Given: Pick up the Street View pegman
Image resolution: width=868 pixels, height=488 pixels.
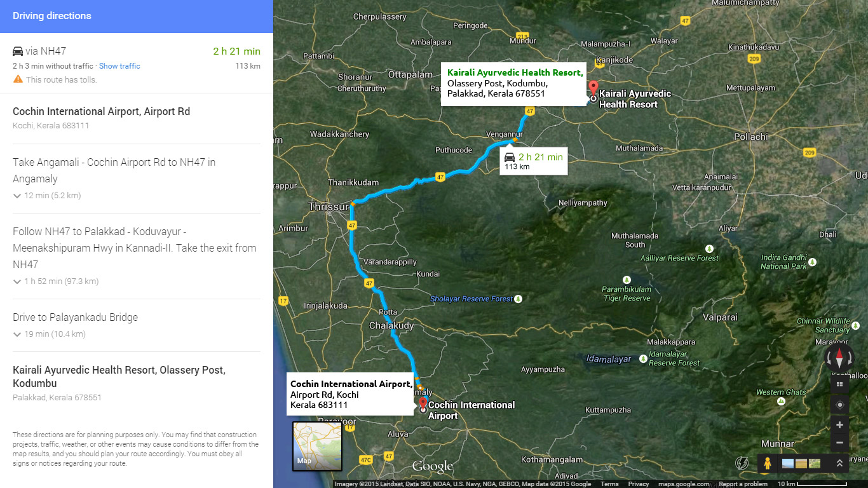Looking at the screenshot, I should click(767, 463).
